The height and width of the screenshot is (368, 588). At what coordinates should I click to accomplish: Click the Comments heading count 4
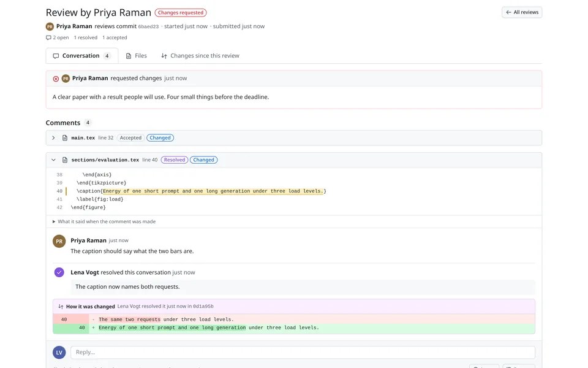88,123
